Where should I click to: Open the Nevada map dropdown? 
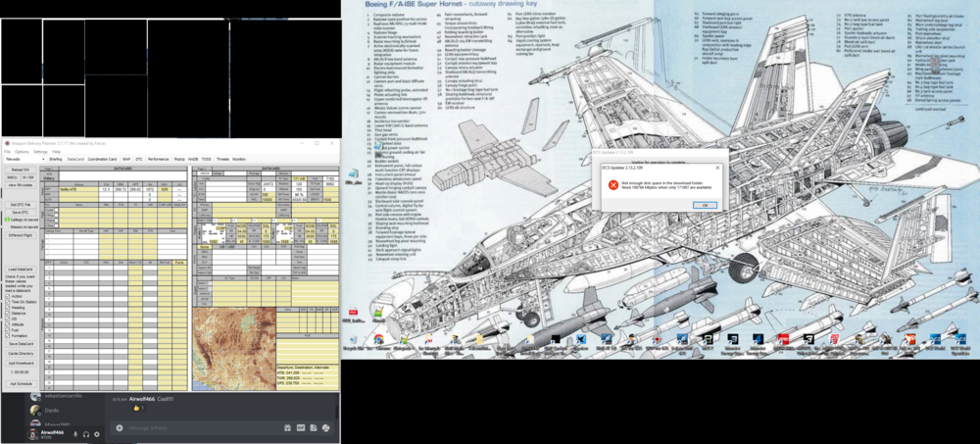[24, 160]
